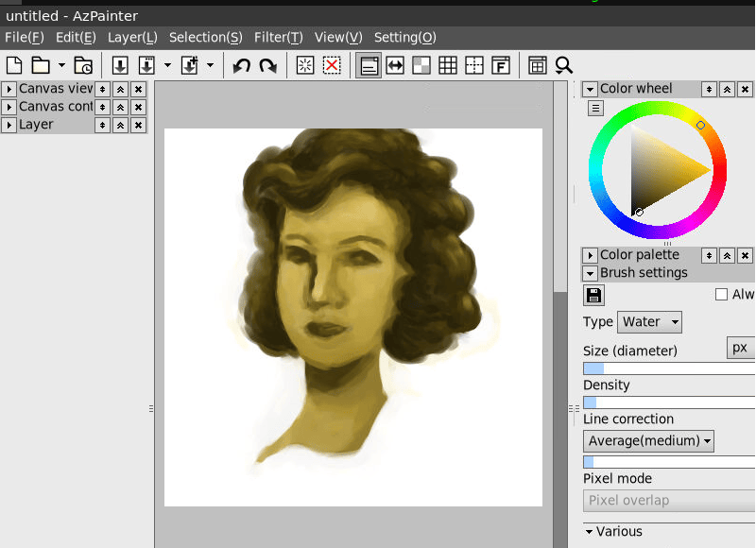756x548 pixels.
Task: Open the Filter menu
Action: [278, 38]
